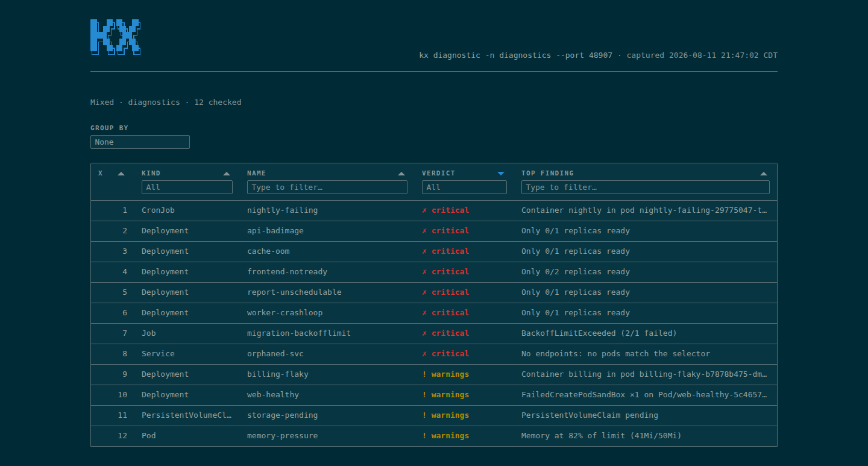The width and height of the screenshot is (868, 466).
Task: Open the KIND filter All dropdown
Action: [x=187, y=187]
